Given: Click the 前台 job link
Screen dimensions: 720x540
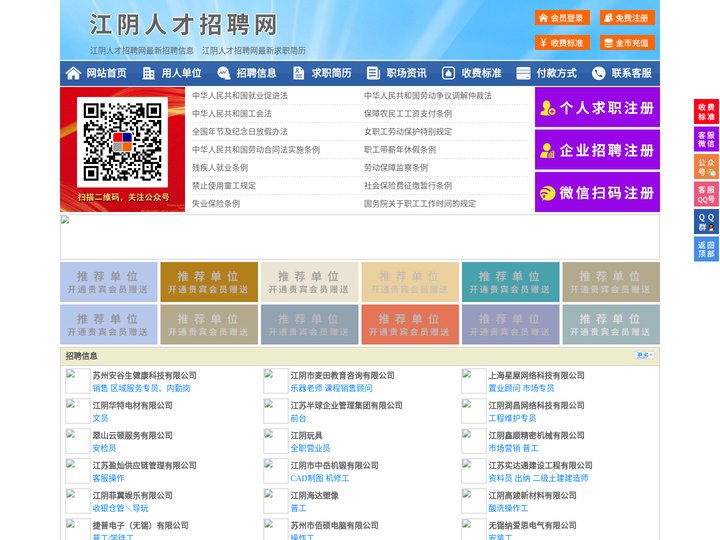Looking at the screenshot, I should click(x=298, y=418).
